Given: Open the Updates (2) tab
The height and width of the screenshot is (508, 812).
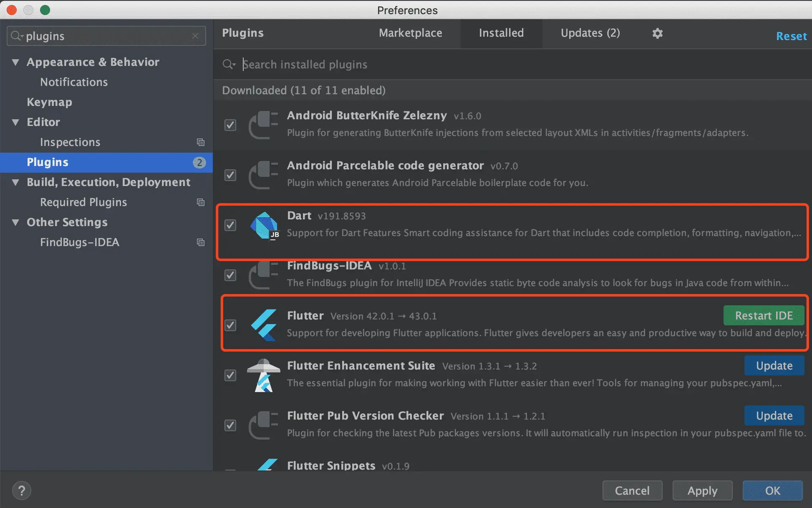Looking at the screenshot, I should [x=590, y=33].
